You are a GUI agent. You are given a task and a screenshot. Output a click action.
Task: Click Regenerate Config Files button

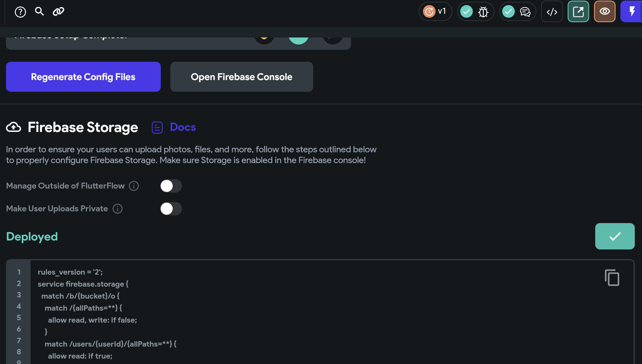click(83, 77)
